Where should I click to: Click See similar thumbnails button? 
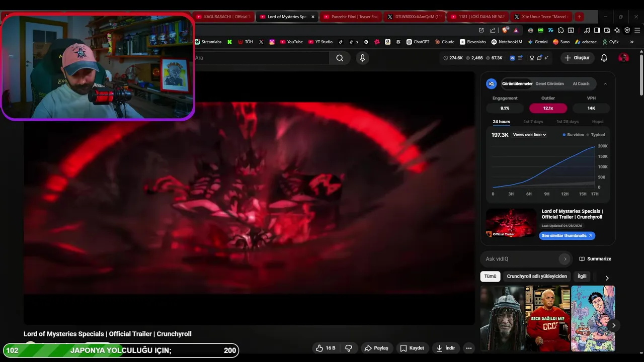[x=567, y=235]
